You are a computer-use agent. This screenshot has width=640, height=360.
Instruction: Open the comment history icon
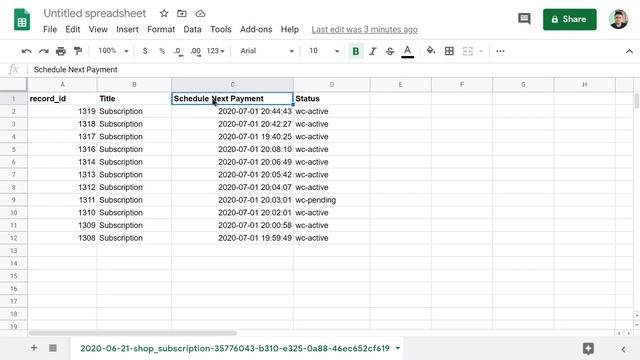(x=524, y=19)
